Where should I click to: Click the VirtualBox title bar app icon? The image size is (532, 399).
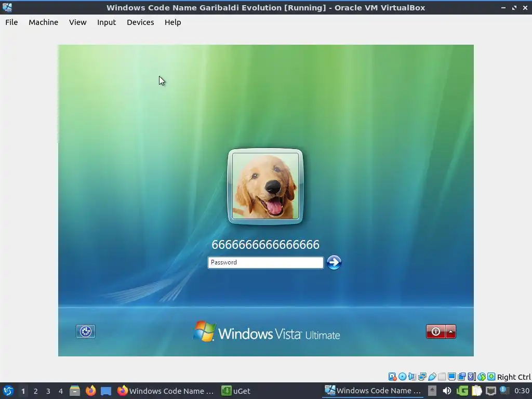[x=7, y=7]
